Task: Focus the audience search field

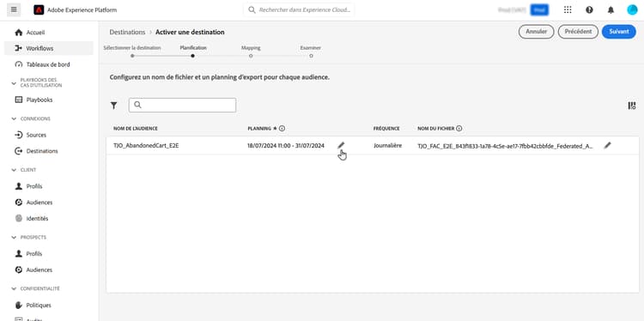Action: point(182,105)
